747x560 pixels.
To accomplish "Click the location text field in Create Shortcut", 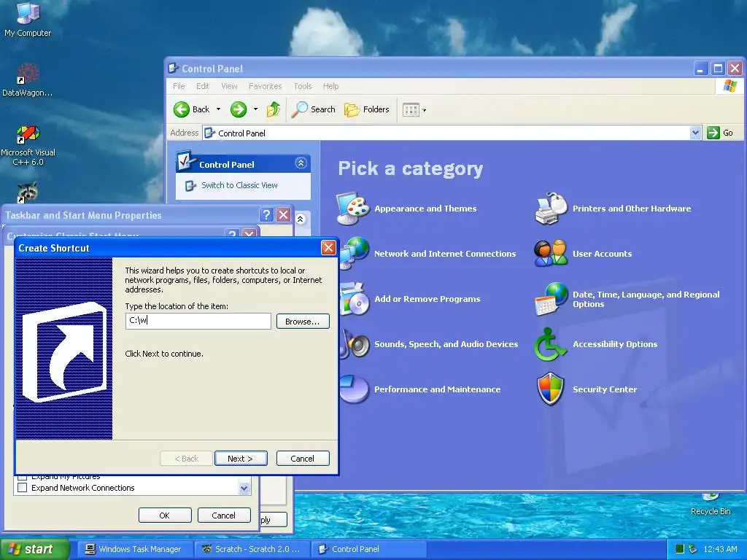I will (x=198, y=321).
